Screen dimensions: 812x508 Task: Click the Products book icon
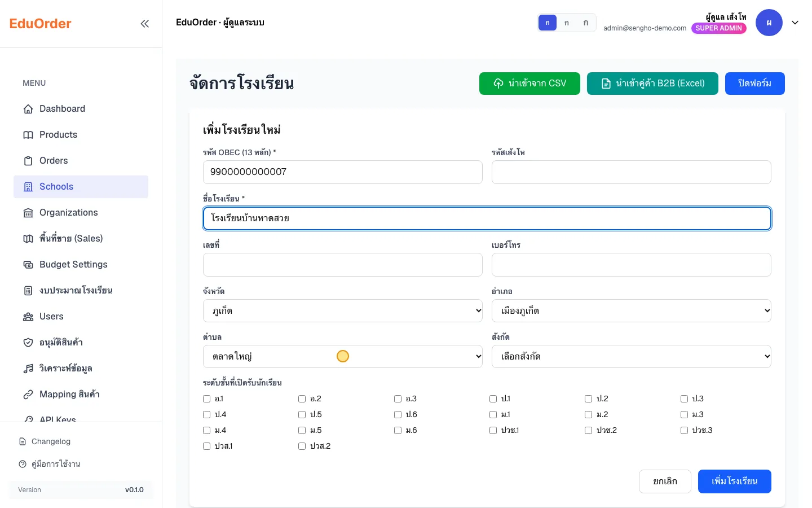(x=28, y=135)
